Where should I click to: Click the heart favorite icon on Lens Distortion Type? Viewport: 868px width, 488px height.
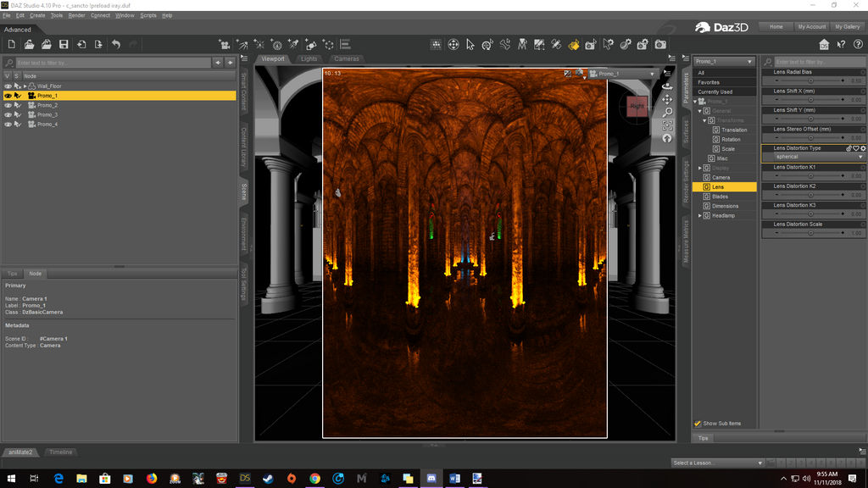coord(856,148)
